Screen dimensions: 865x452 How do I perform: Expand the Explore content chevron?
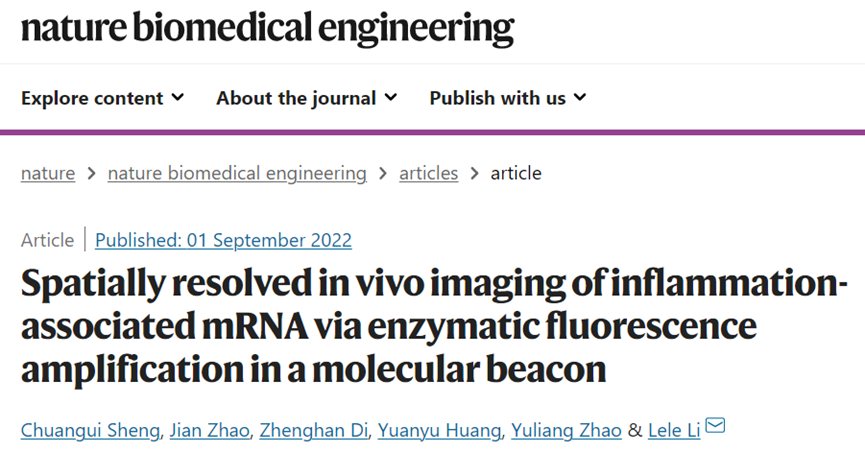[178, 98]
